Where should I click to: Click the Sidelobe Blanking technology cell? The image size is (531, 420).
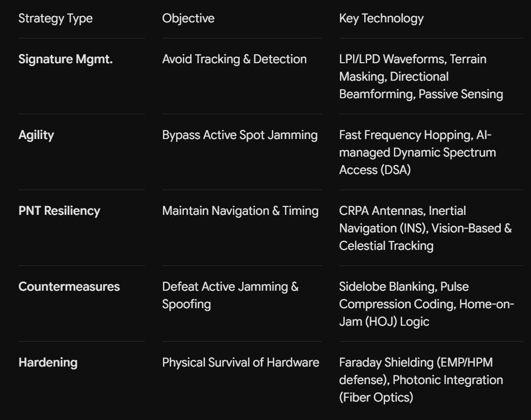point(427,304)
